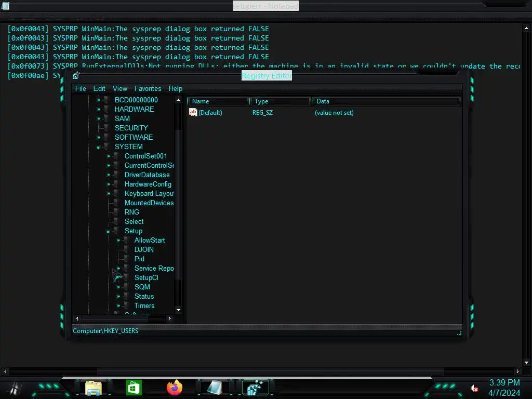The height and width of the screenshot is (399, 532).
Task: Open the View menu in Registry Editor
Action: pyautogui.click(x=120, y=88)
